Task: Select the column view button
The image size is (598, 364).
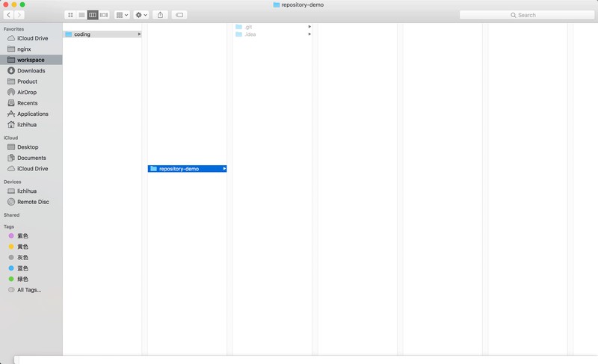Action: tap(93, 15)
